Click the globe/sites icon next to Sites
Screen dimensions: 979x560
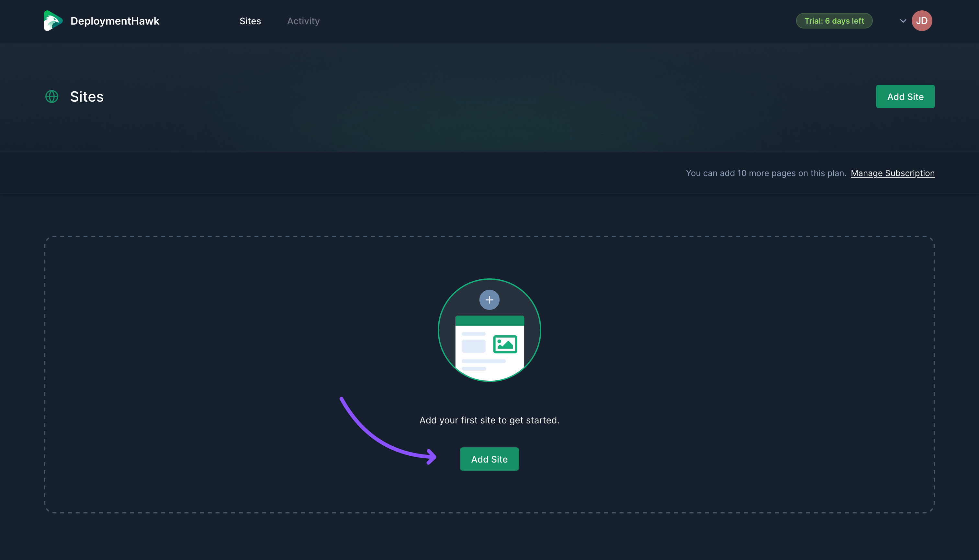pos(52,96)
